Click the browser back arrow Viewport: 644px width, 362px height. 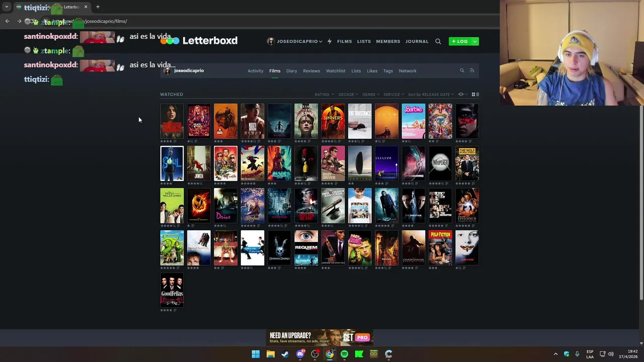pyautogui.click(x=7, y=21)
